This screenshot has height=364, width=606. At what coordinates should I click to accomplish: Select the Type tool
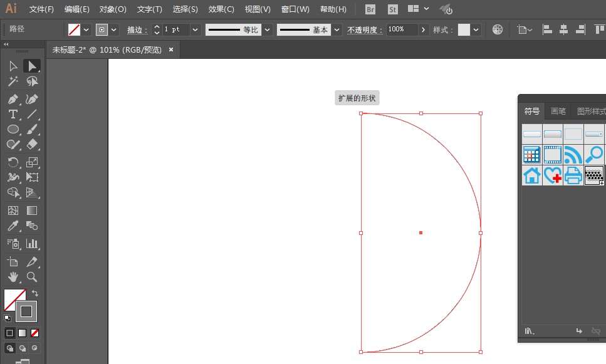pyautogui.click(x=13, y=114)
